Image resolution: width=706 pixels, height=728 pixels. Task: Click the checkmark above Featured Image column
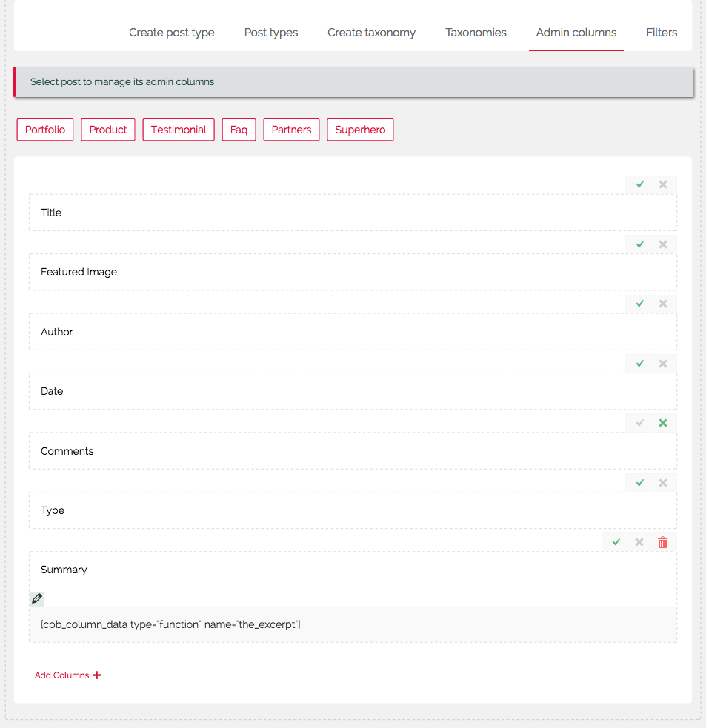(639, 244)
